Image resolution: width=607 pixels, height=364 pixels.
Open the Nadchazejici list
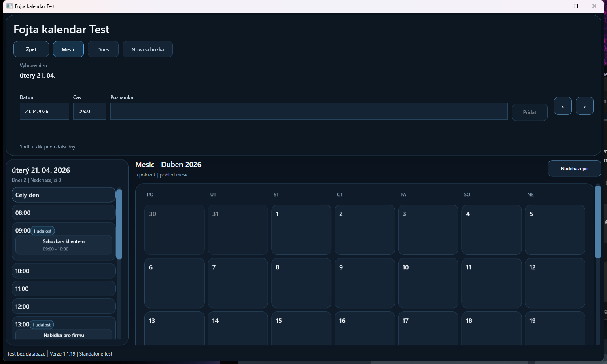tap(575, 169)
